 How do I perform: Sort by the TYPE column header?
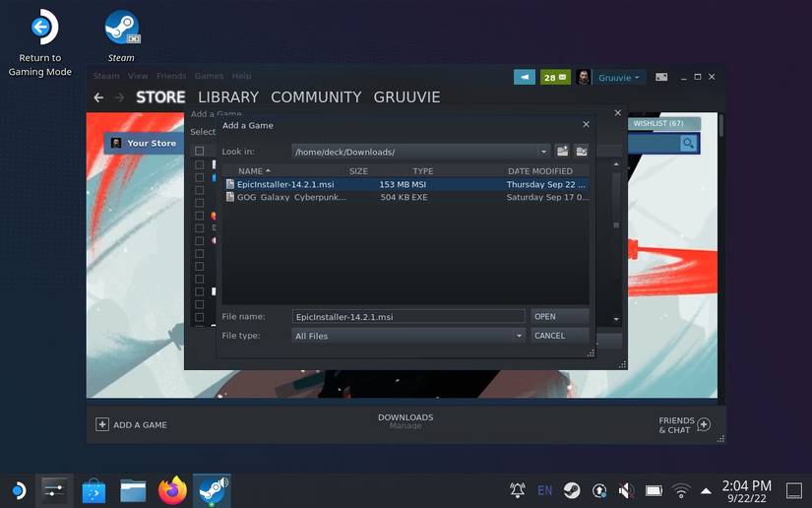pyautogui.click(x=422, y=171)
